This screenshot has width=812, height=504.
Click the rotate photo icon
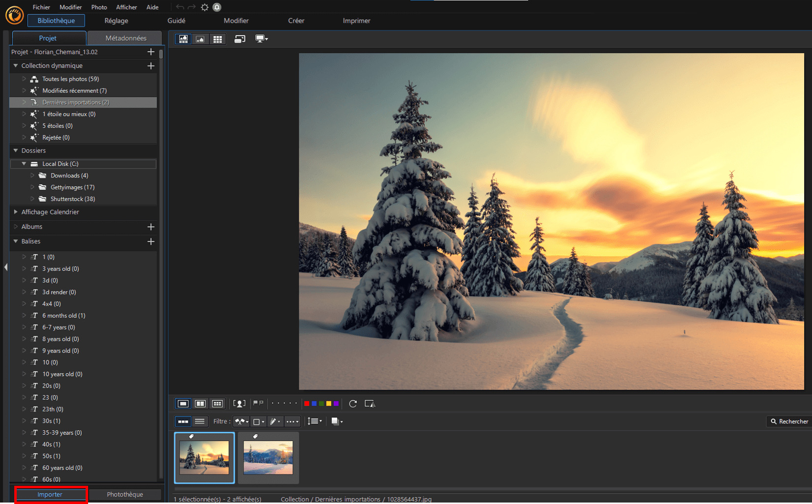(x=353, y=403)
